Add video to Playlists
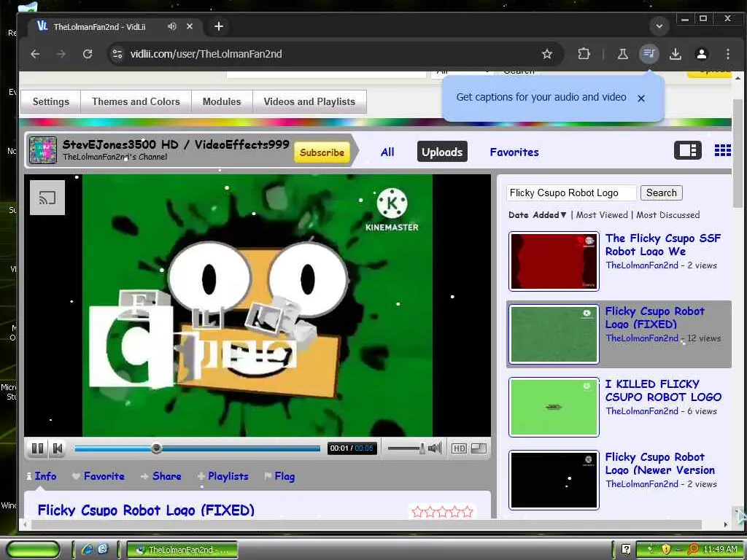 coord(223,476)
